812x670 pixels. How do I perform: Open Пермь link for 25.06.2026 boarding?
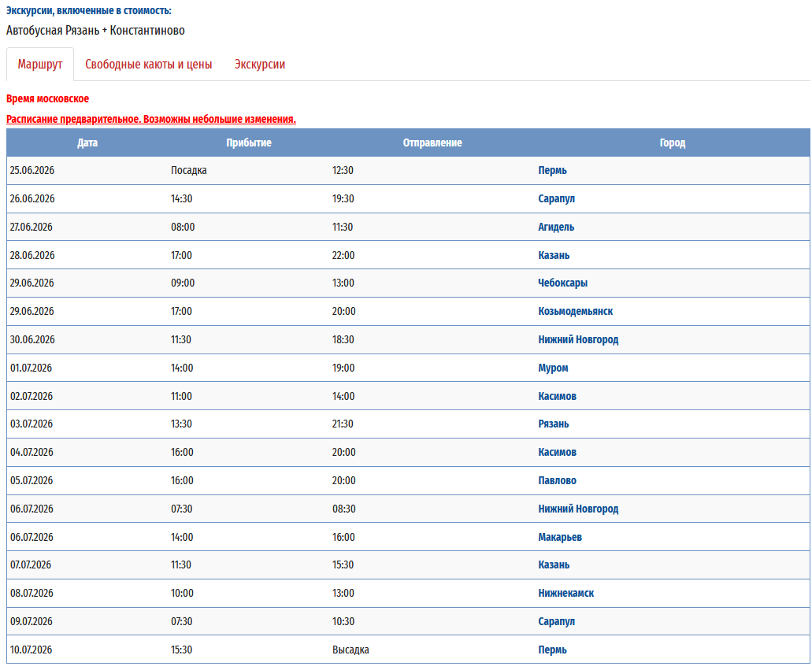click(552, 171)
